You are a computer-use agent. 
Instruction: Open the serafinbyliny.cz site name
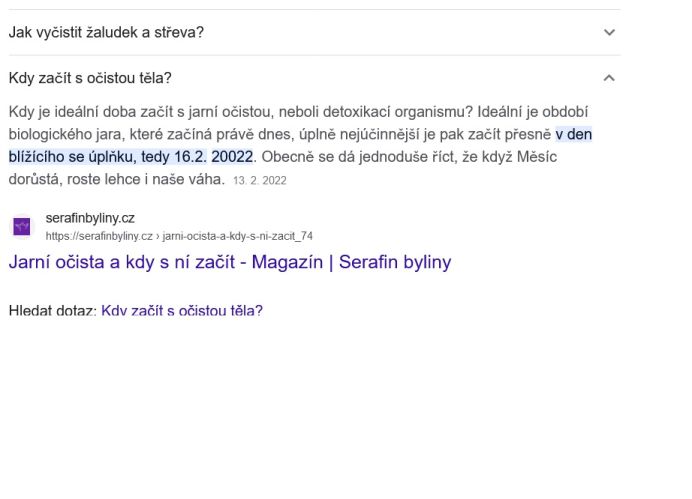click(90, 218)
